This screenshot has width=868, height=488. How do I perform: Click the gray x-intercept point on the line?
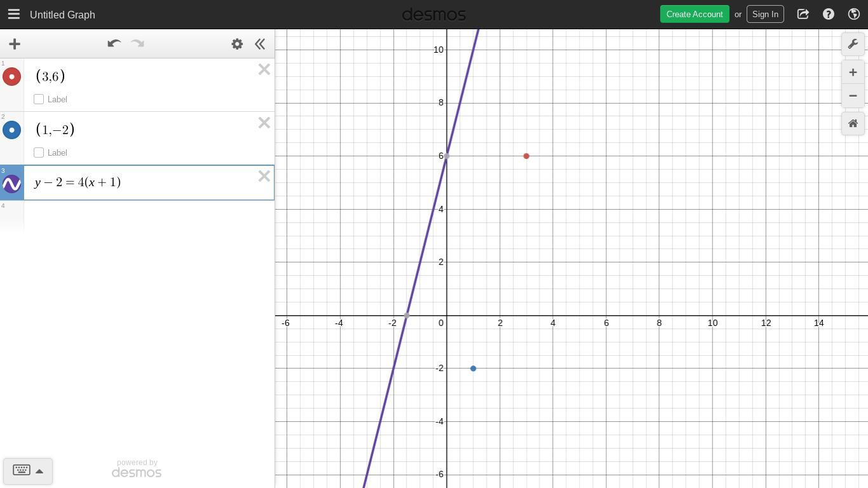(407, 316)
